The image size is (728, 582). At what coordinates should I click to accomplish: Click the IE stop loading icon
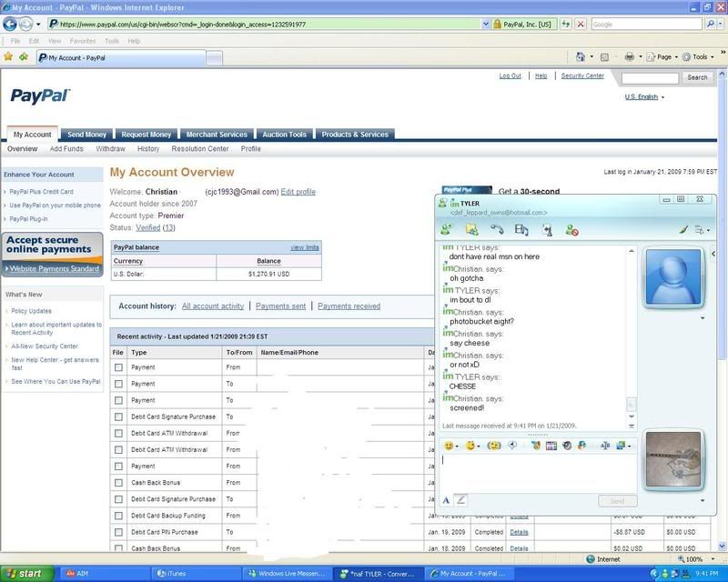pos(579,25)
